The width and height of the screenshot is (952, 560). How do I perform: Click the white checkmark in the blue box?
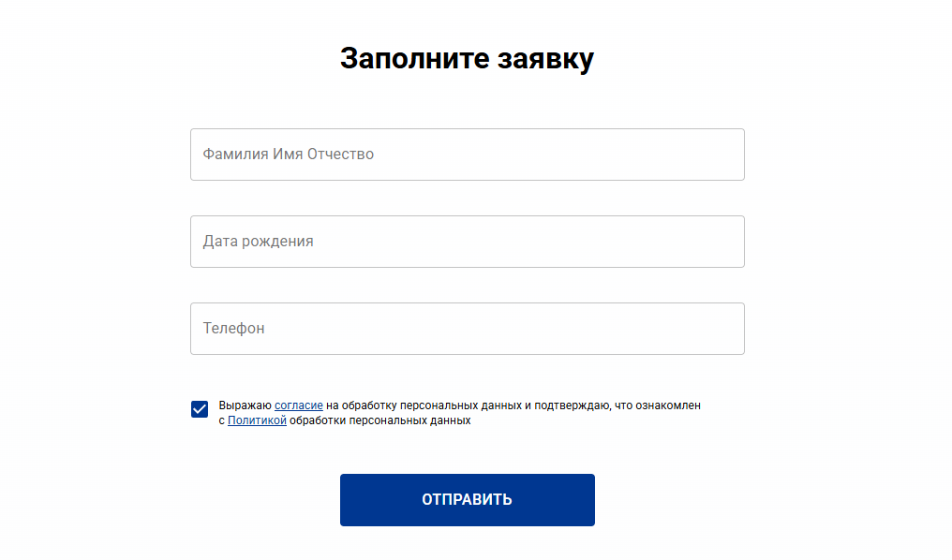(x=200, y=409)
